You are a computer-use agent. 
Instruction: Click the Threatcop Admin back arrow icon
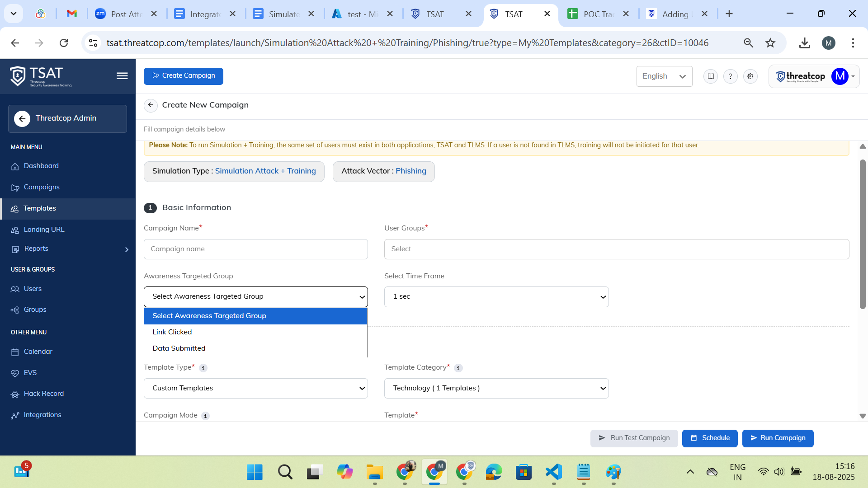[x=22, y=119]
